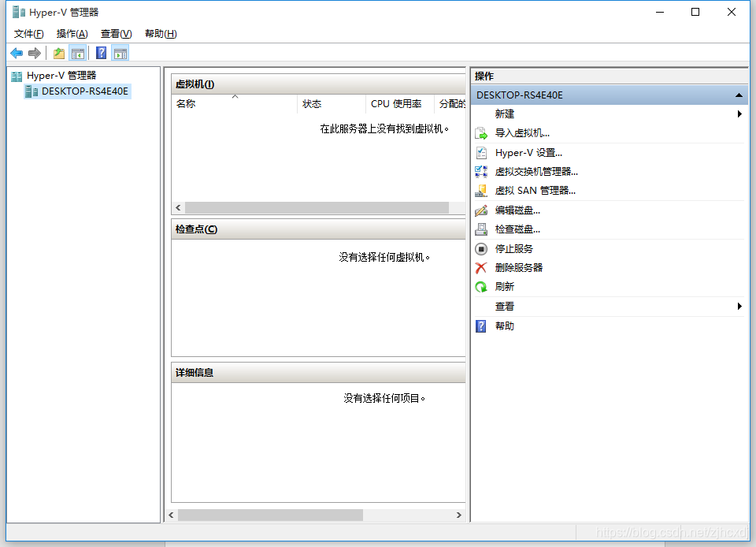Click the 导入虚拟机... action
Viewport: 756px width, 547px height.
[522, 133]
